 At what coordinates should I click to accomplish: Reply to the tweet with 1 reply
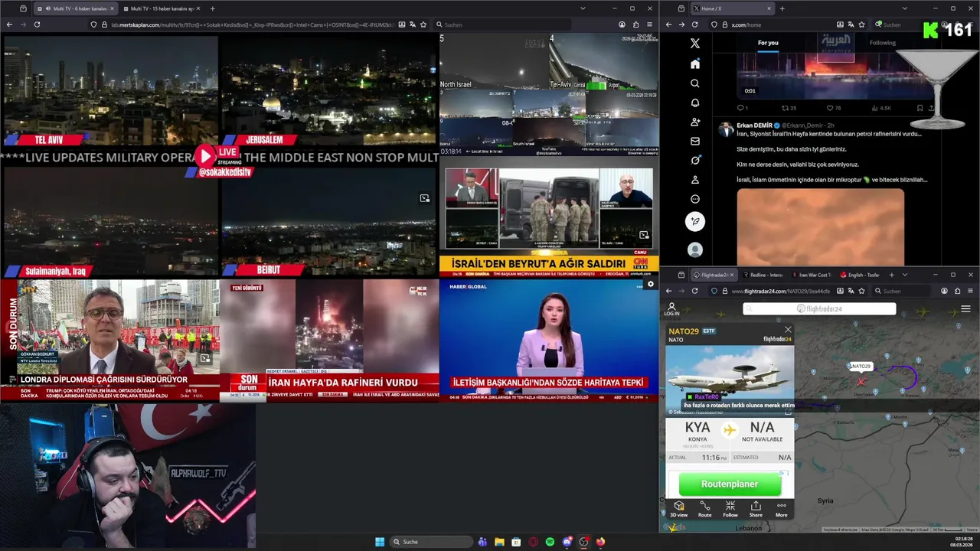click(743, 108)
